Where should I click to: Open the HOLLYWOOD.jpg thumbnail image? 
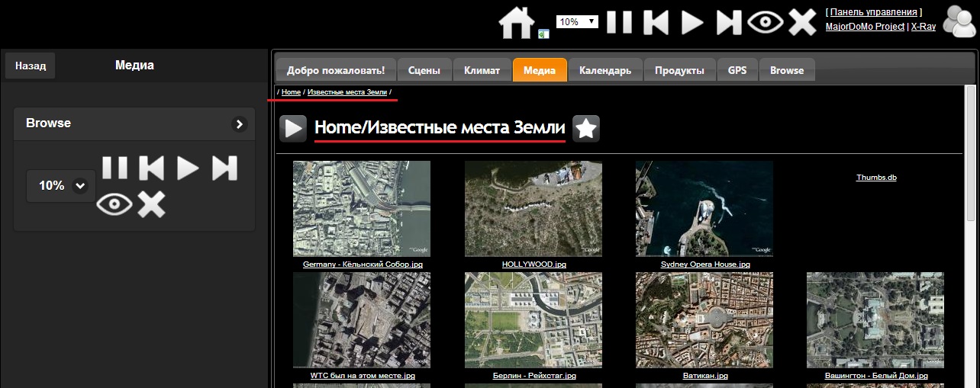click(533, 208)
